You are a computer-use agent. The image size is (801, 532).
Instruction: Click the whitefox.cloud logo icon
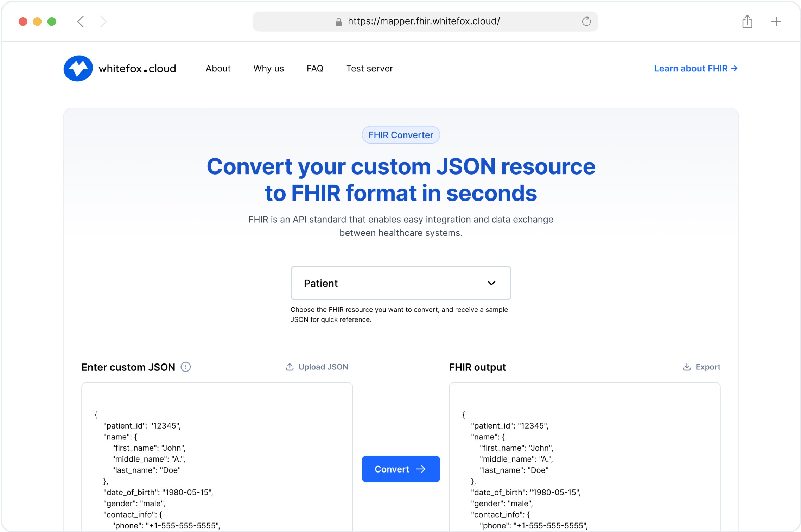78,68
